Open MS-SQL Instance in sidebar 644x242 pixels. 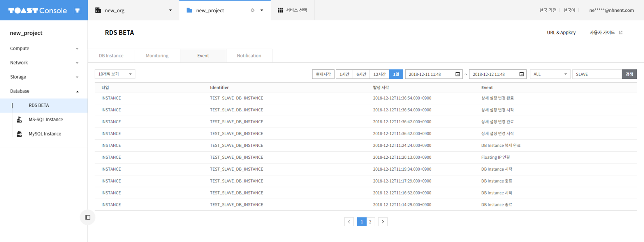46,120
